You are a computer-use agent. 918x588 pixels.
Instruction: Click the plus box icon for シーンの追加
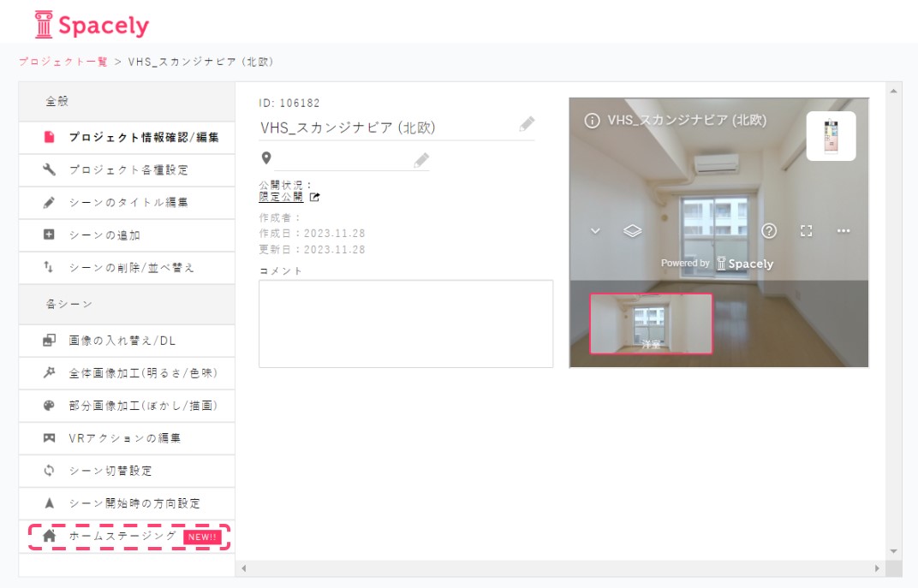click(49, 235)
